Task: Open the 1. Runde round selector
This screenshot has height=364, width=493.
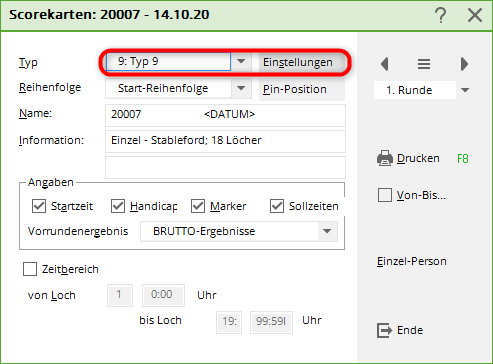Action: (x=465, y=90)
